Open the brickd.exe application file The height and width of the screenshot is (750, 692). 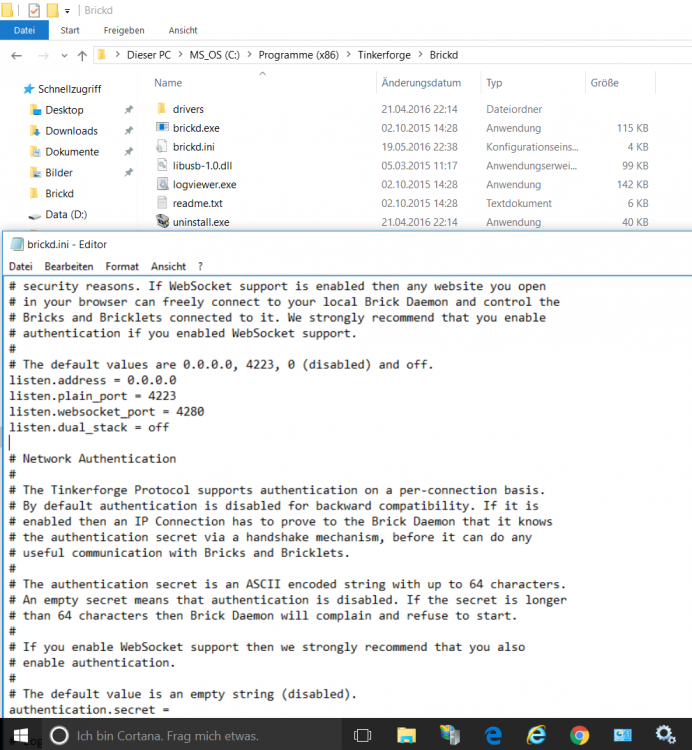(196, 128)
